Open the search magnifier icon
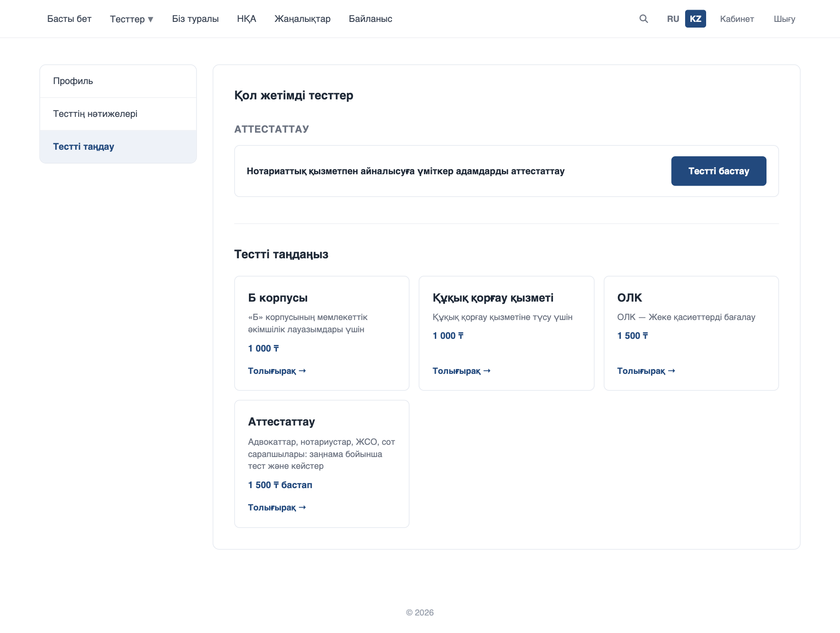Image resolution: width=840 pixels, height=633 pixels. click(x=643, y=19)
